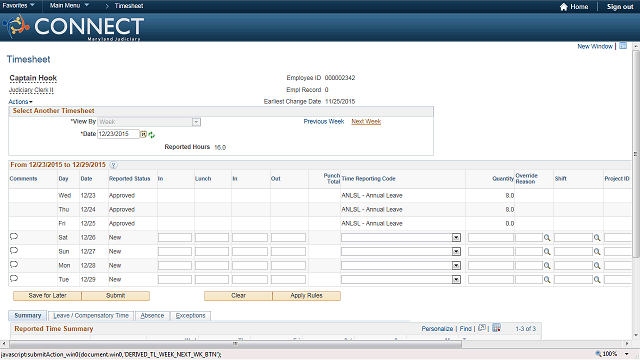Click the help icon beside date range header
This screenshot has height=360, width=640.
click(113, 165)
